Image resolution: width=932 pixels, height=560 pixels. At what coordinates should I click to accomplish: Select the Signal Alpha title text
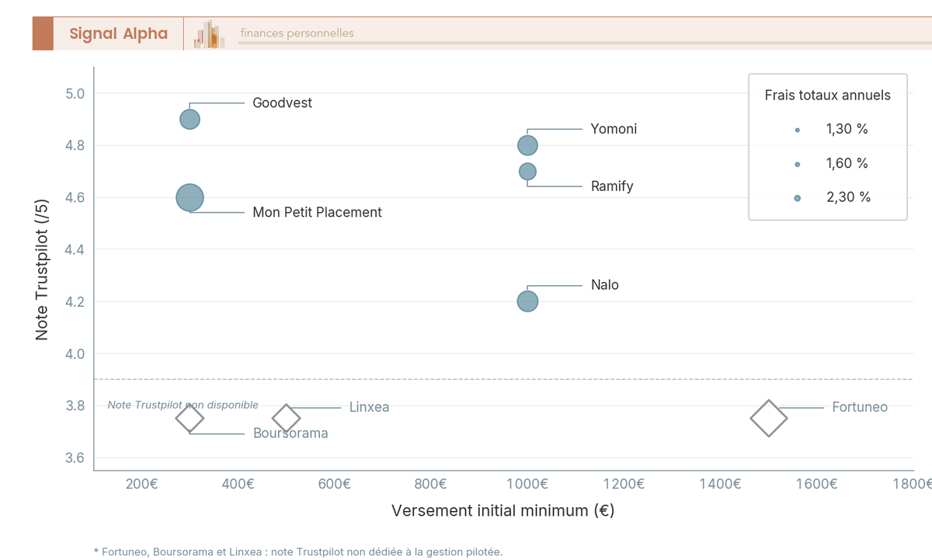(118, 33)
